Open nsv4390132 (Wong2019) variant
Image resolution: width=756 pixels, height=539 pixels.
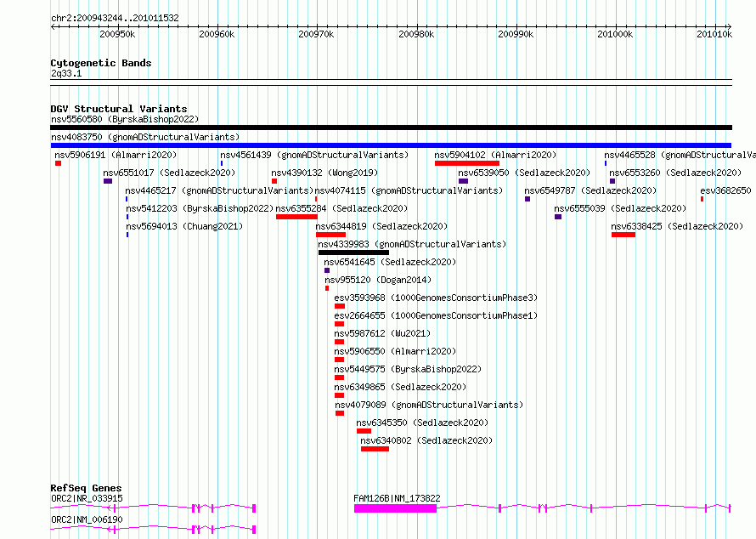click(x=324, y=173)
